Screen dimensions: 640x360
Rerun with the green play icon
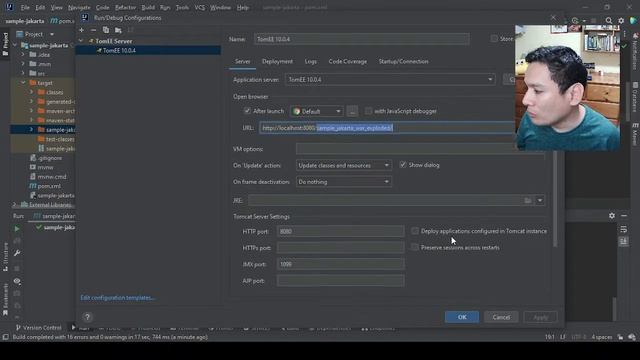(17, 229)
